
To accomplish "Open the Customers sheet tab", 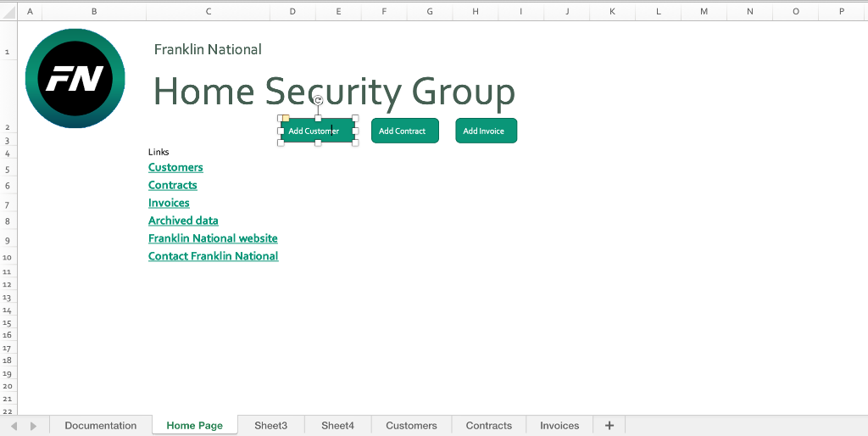I will point(411,426).
